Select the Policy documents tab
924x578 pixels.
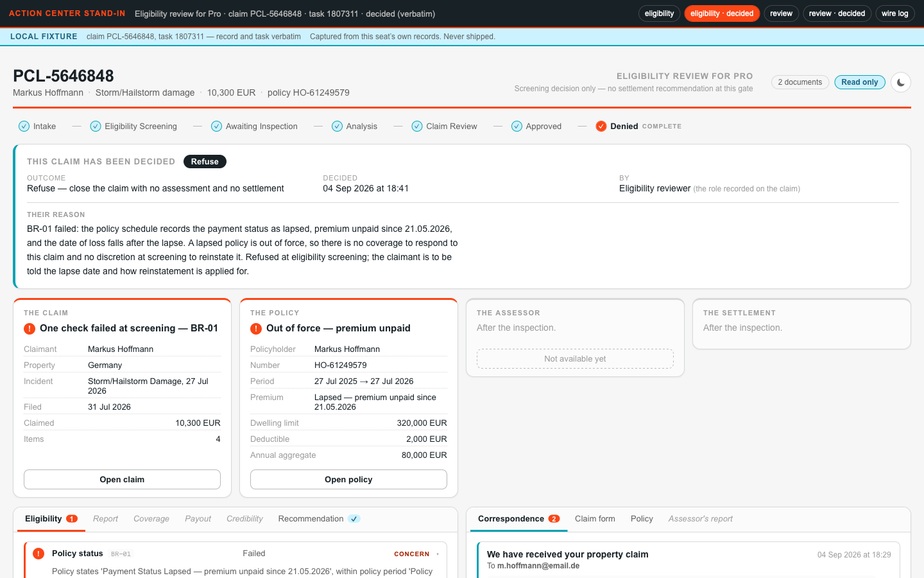coord(642,519)
